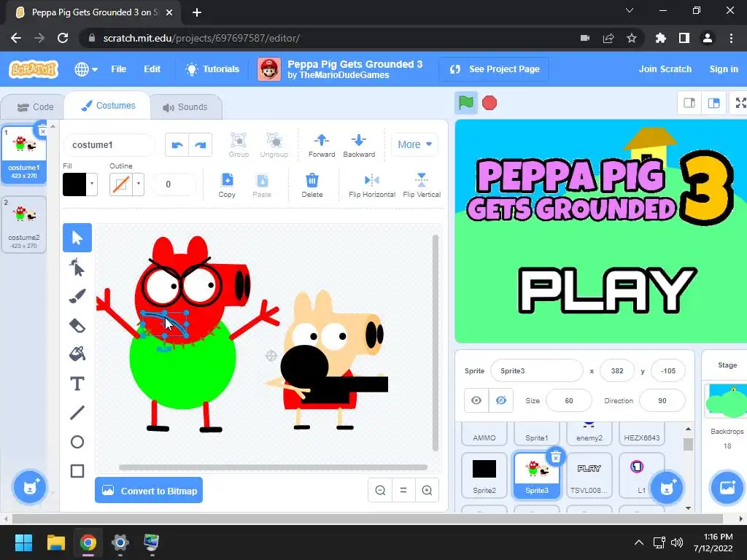Switch to large stage layout
Screen dimensions: 747x560
point(713,103)
